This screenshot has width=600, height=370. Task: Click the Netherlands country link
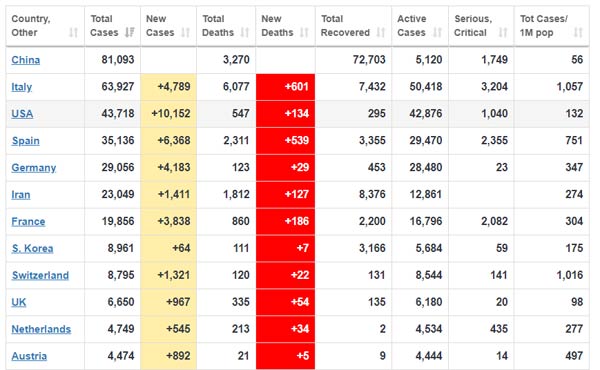pos(41,329)
